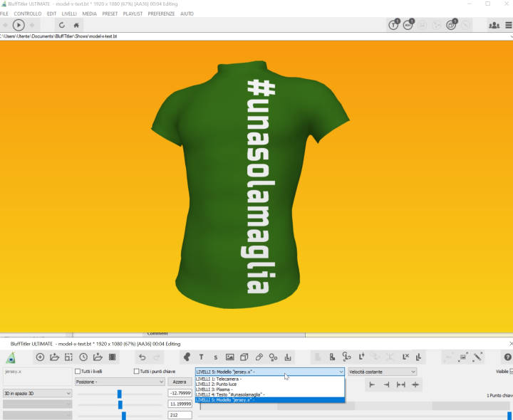Click the Play button in the top toolbar

(x=19, y=25)
